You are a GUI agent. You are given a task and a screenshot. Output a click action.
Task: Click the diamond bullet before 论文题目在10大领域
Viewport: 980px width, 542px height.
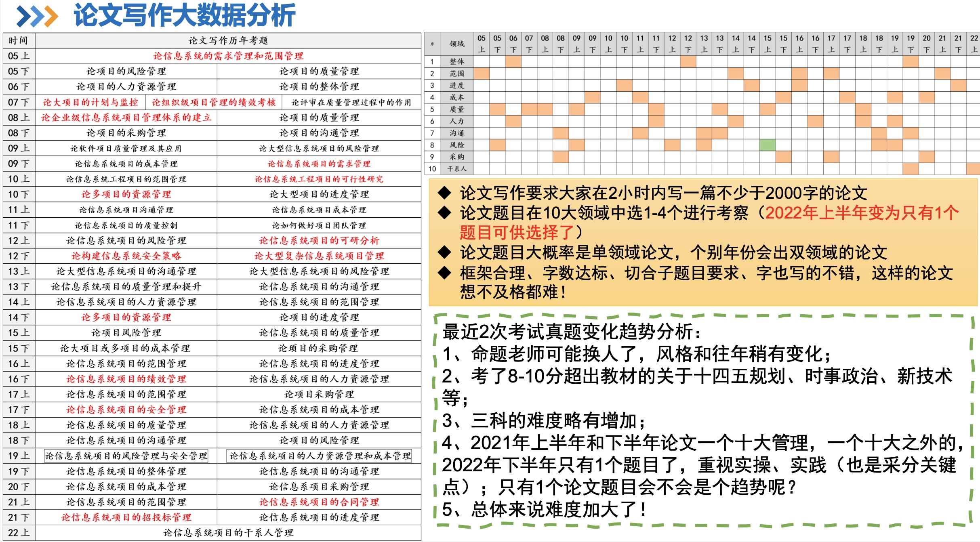click(444, 213)
